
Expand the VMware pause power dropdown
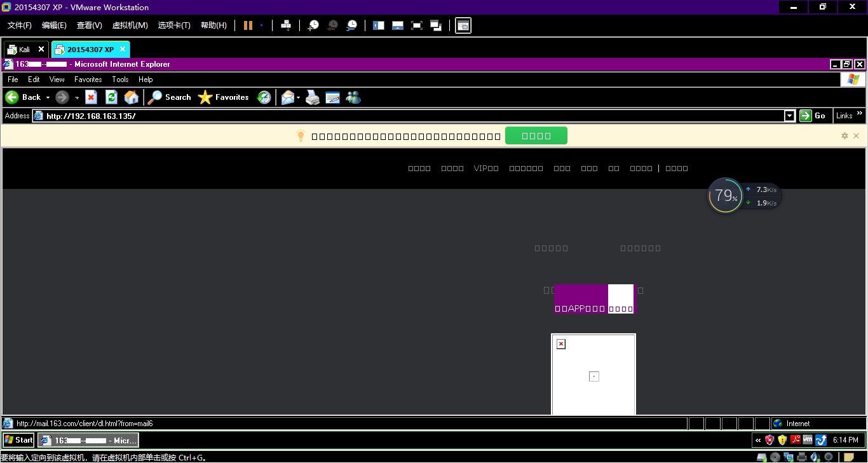(x=261, y=25)
